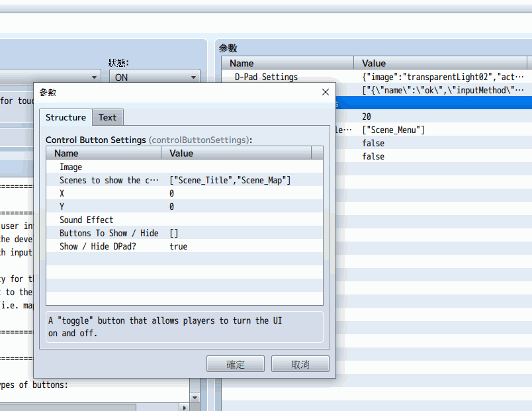Image resolution: width=532 pixels, height=411 pixels.
Task: Confirm with the 確定 button
Action: point(236,364)
